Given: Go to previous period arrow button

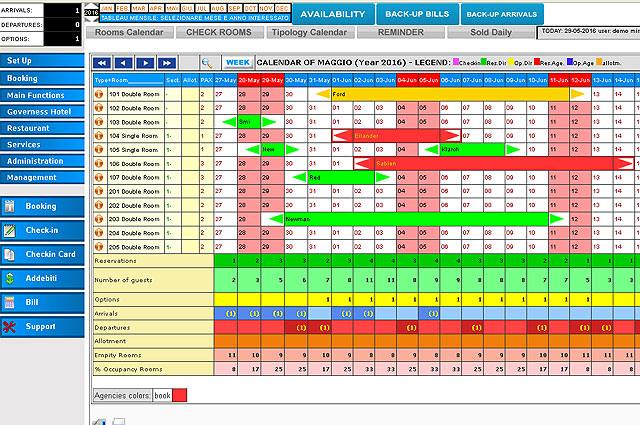Looking at the screenshot, I should (x=124, y=63).
